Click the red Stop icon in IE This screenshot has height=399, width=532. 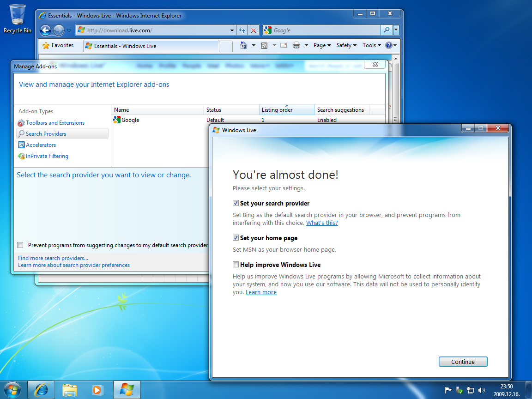pyautogui.click(x=253, y=30)
